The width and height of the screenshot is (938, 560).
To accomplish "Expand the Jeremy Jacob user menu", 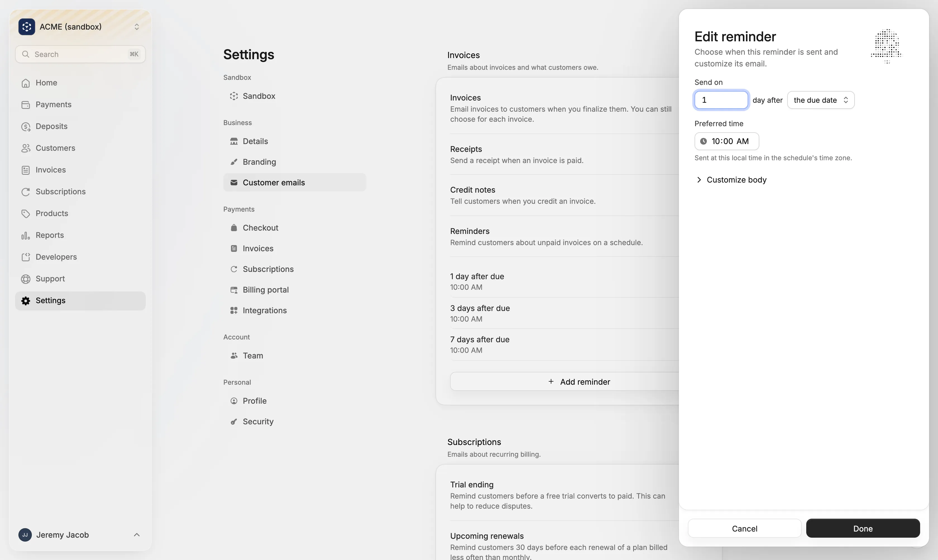I will point(80,535).
